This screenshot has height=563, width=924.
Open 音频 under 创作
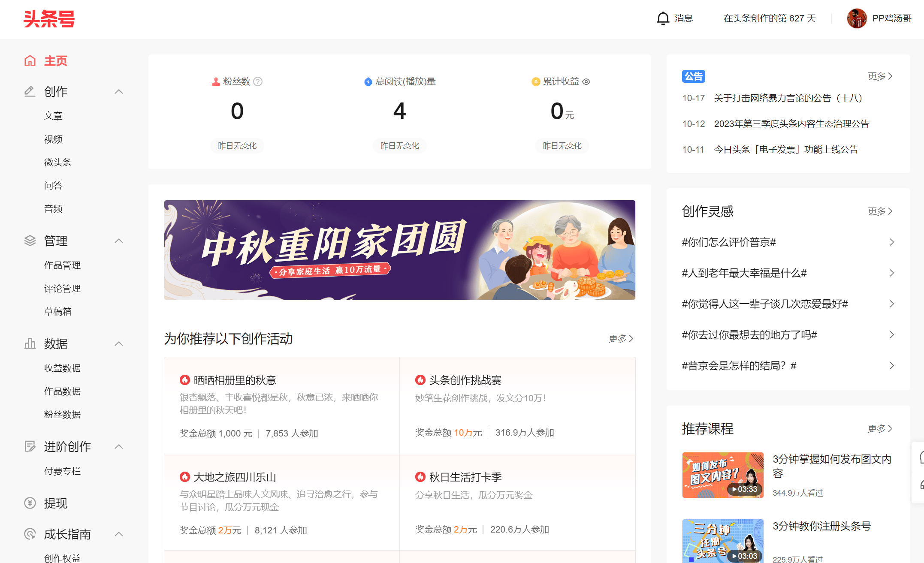53,209
